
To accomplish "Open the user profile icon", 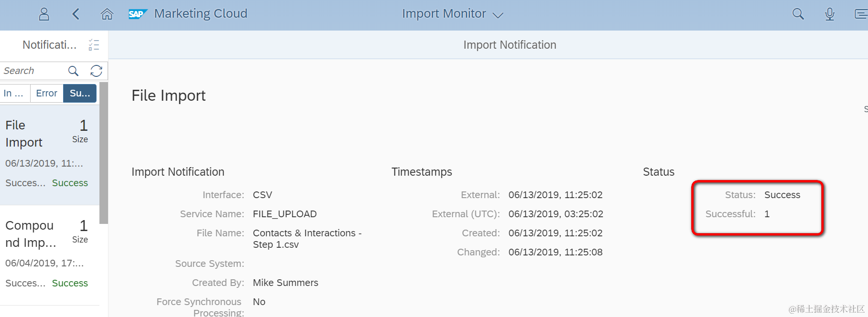I will [x=44, y=14].
